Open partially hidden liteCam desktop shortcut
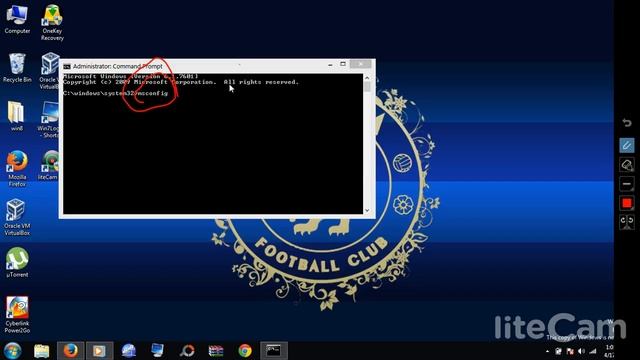The height and width of the screenshot is (360, 640). pos(49,165)
